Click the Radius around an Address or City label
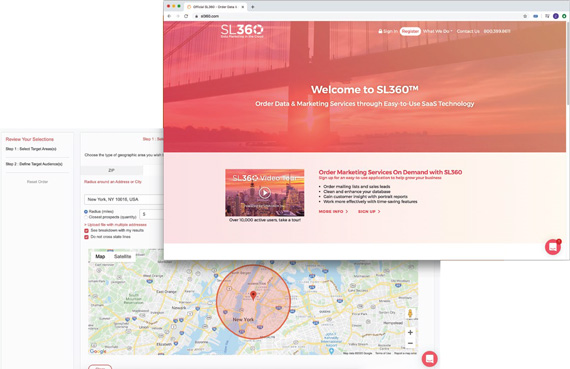The height and width of the screenshot is (369, 570). (x=113, y=182)
